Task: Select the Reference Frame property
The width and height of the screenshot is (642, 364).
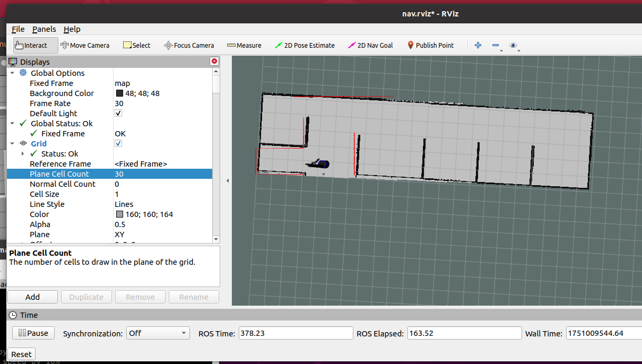Action: 109,163
